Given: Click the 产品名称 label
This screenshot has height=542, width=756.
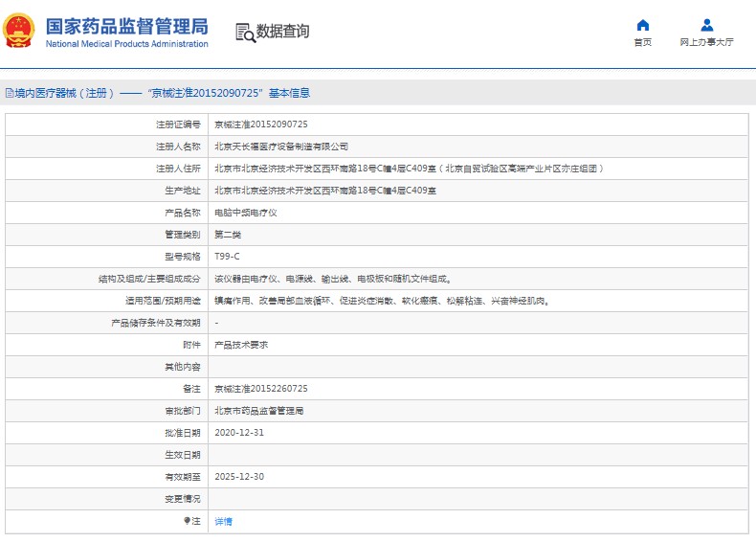Looking at the screenshot, I should 182,213.
